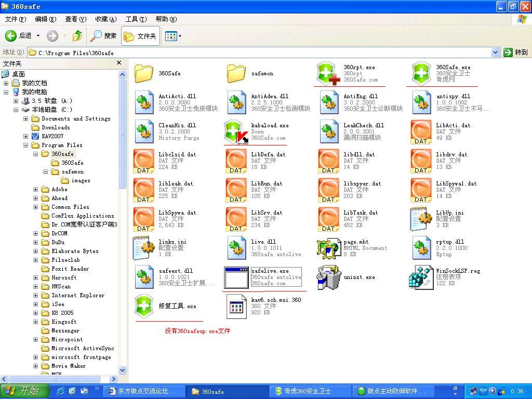Viewport: 532px width, 399px height.
Task: Expand the 我的文档 tree node
Action: [6, 83]
